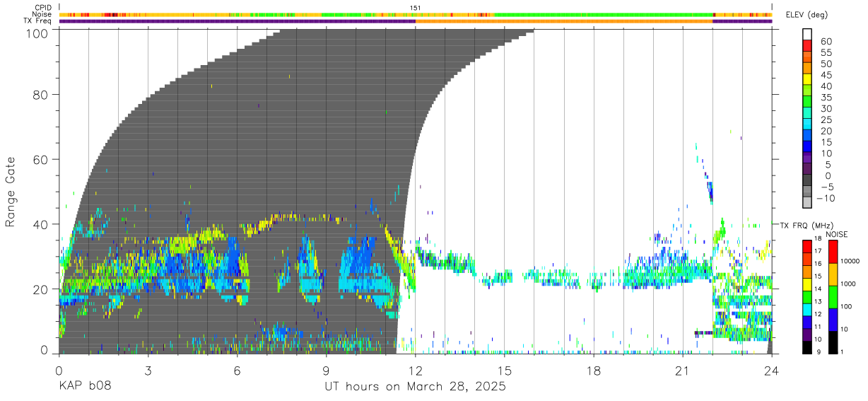
Task: Click the '60' label on ELEV scale
Action: tap(826, 41)
